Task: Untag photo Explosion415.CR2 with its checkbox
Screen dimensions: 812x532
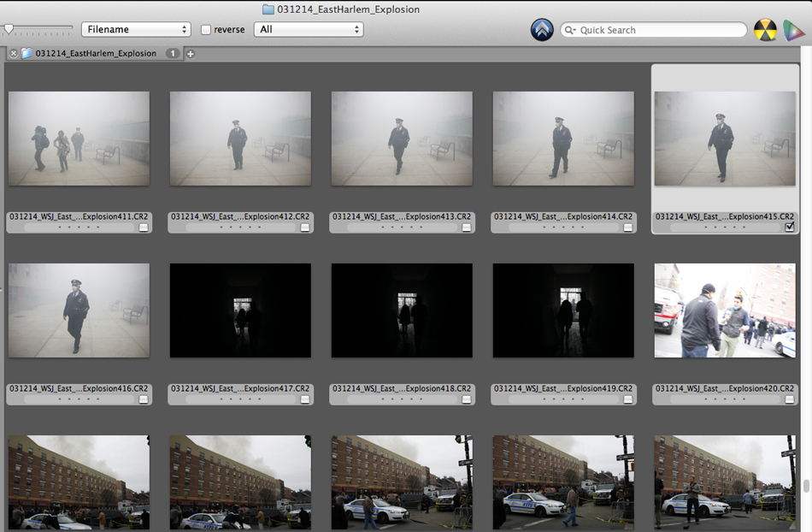Action: 790,227
